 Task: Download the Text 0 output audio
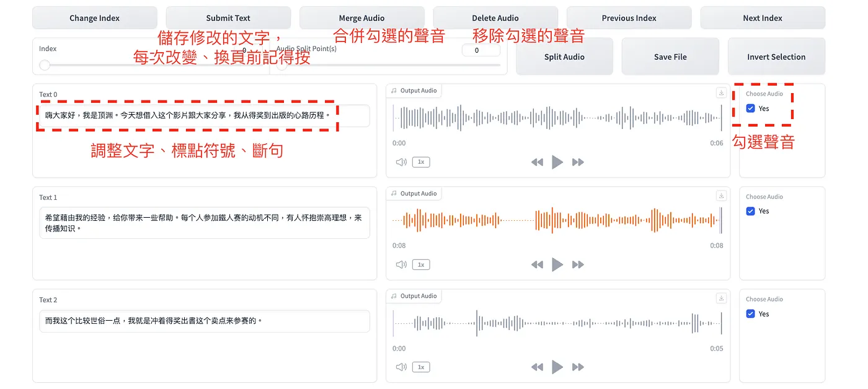coord(721,92)
